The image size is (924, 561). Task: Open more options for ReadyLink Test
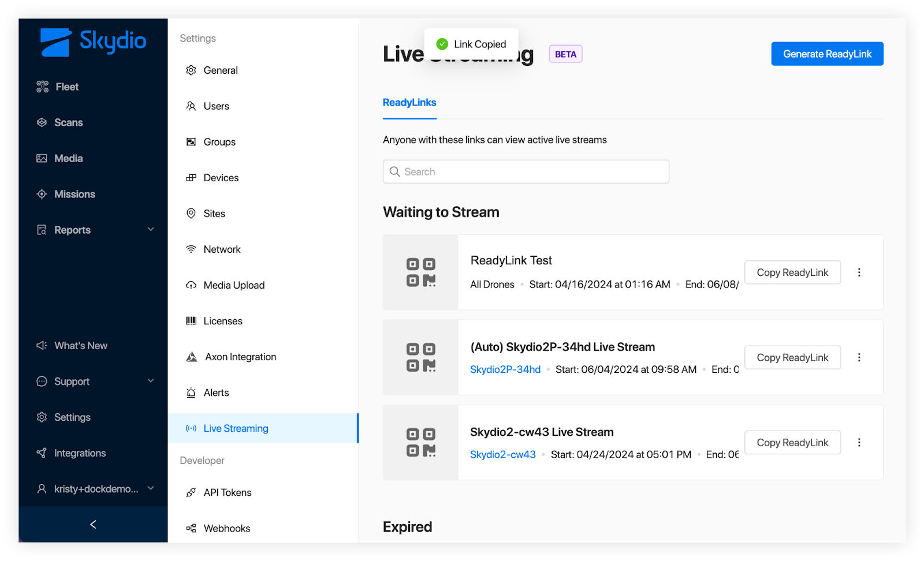point(859,272)
